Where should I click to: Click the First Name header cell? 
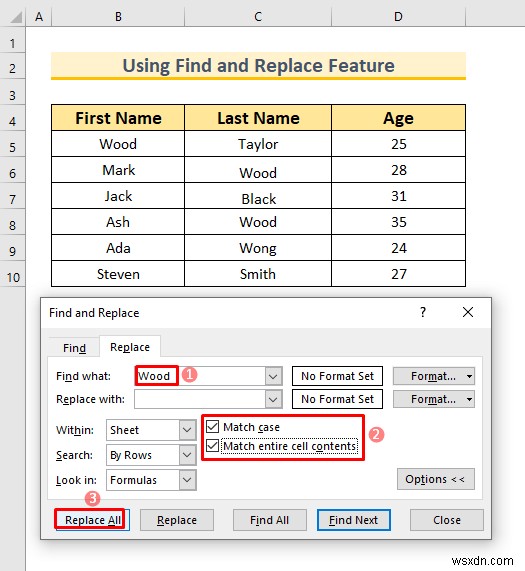pos(118,118)
